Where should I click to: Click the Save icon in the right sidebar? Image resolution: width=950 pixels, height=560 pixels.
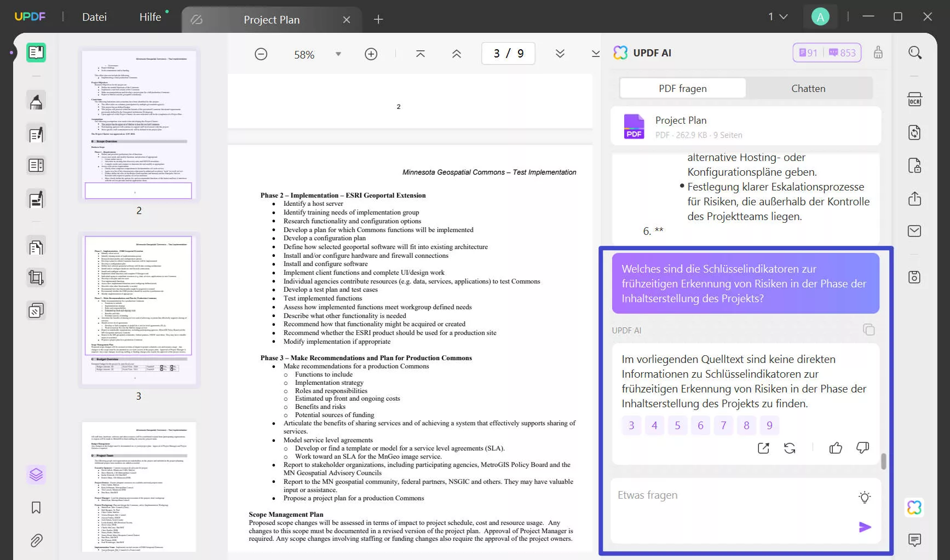(915, 277)
